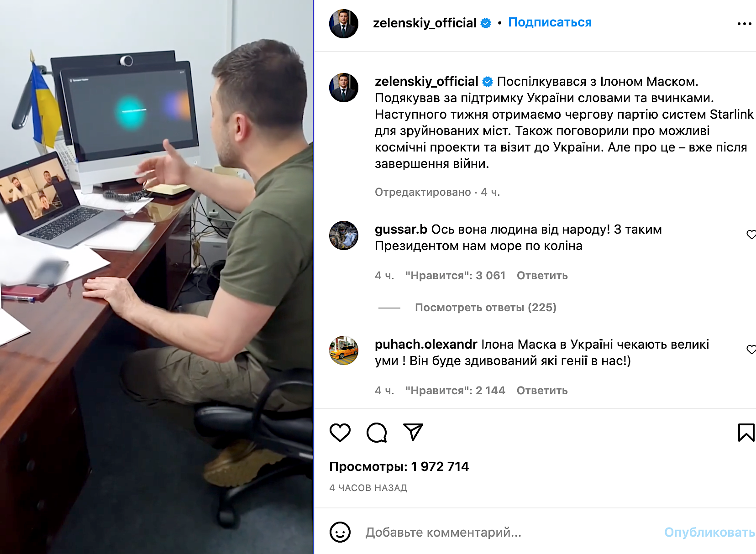Open gussar.b's profile avatar
The height and width of the screenshot is (554, 756).
click(344, 235)
